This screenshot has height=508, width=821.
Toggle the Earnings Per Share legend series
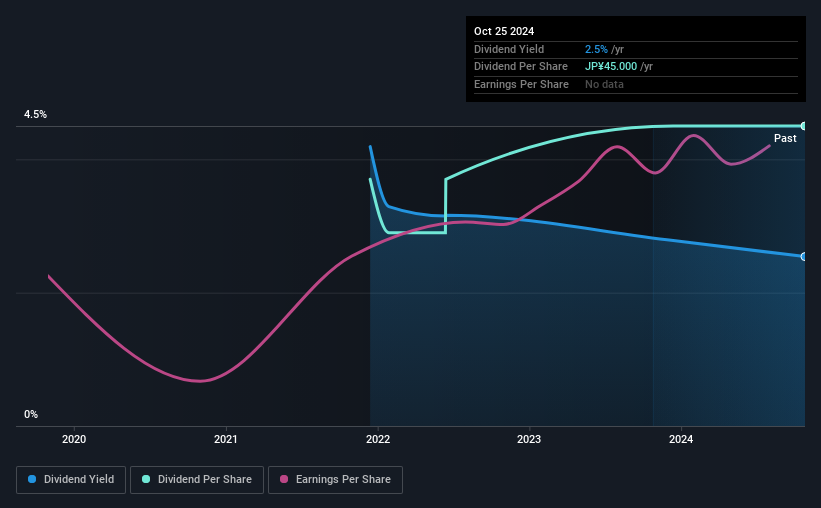click(335, 479)
